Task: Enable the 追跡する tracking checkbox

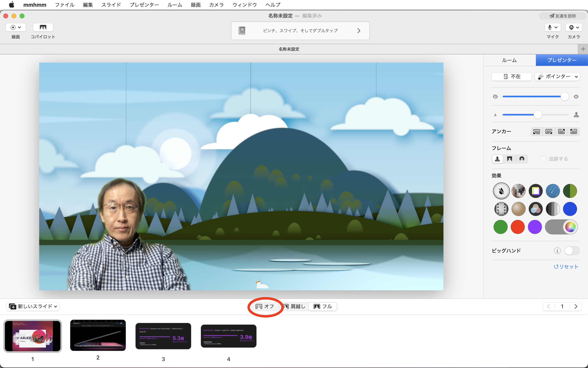Action: click(x=543, y=159)
